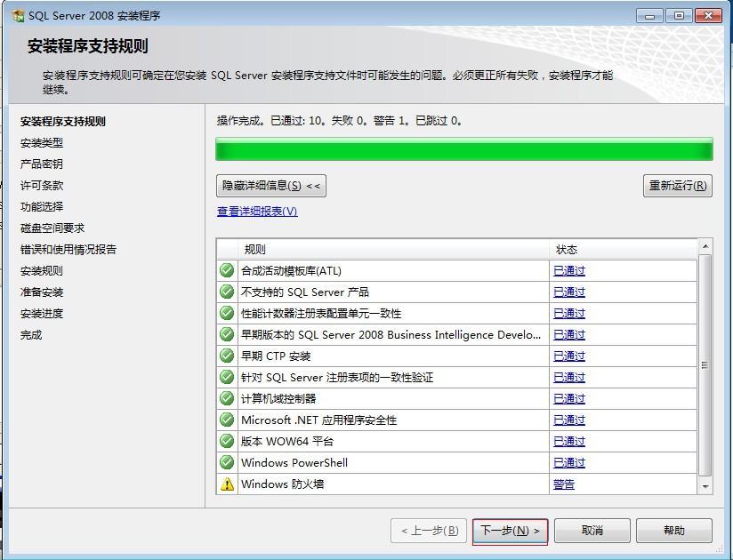The width and height of the screenshot is (733, 560).
Task: Open 已通过 link for 版本 WOW64 平台
Action: [x=569, y=442]
